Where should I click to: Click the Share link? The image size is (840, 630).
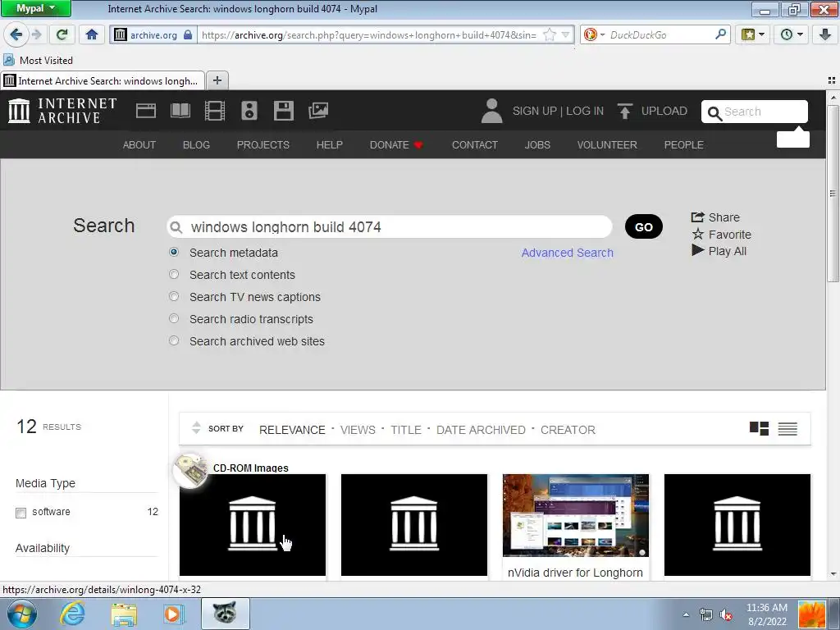point(715,217)
